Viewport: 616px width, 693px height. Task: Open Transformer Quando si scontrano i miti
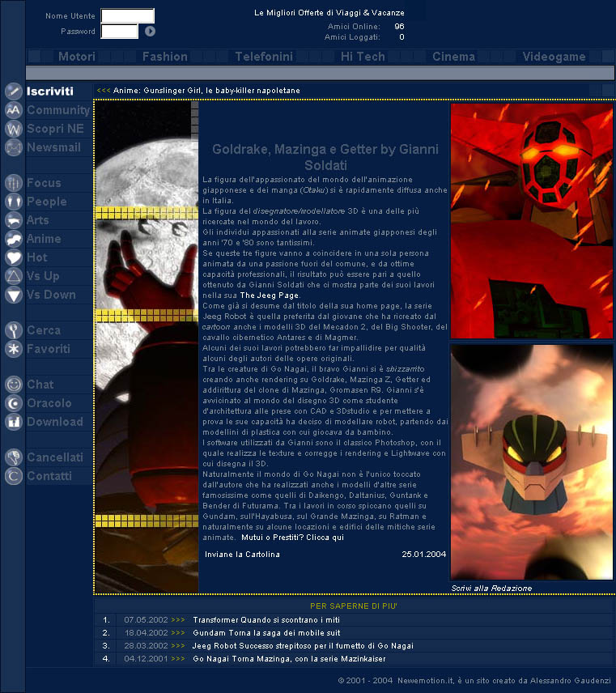tap(266, 620)
